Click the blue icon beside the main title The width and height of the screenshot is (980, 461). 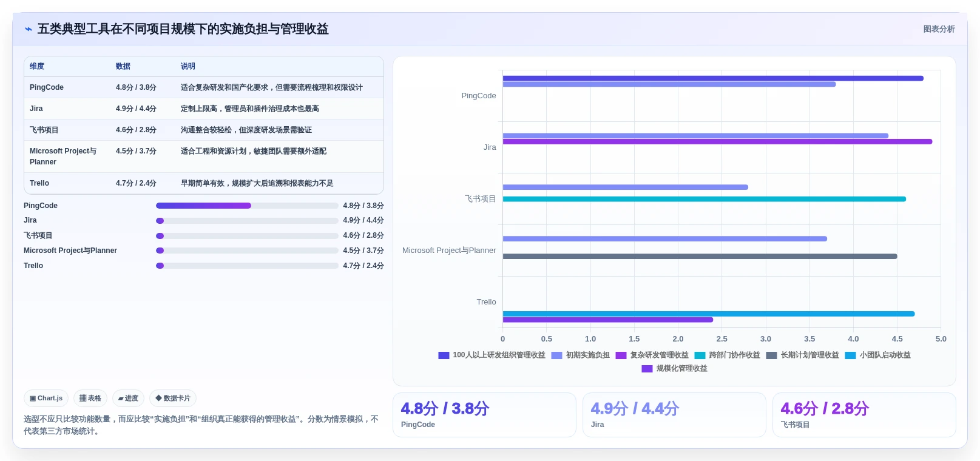[x=29, y=29]
